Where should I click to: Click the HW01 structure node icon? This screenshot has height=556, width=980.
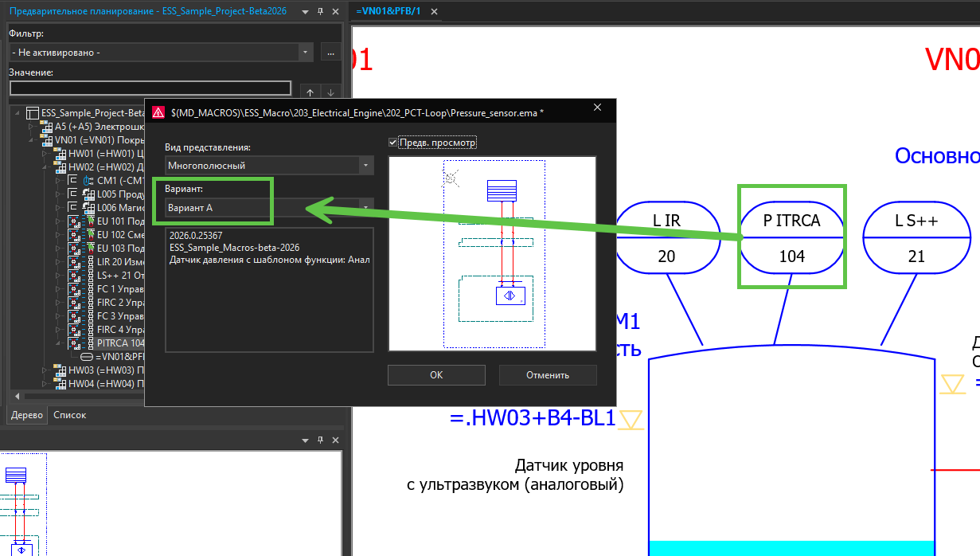[x=60, y=154]
